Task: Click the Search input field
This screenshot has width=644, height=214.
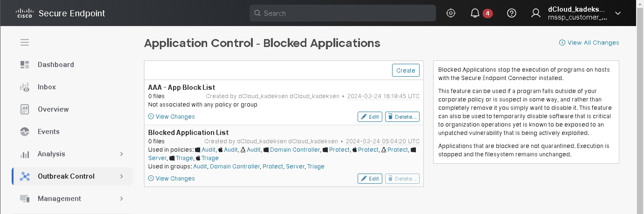Action: (x=343, y=13)
